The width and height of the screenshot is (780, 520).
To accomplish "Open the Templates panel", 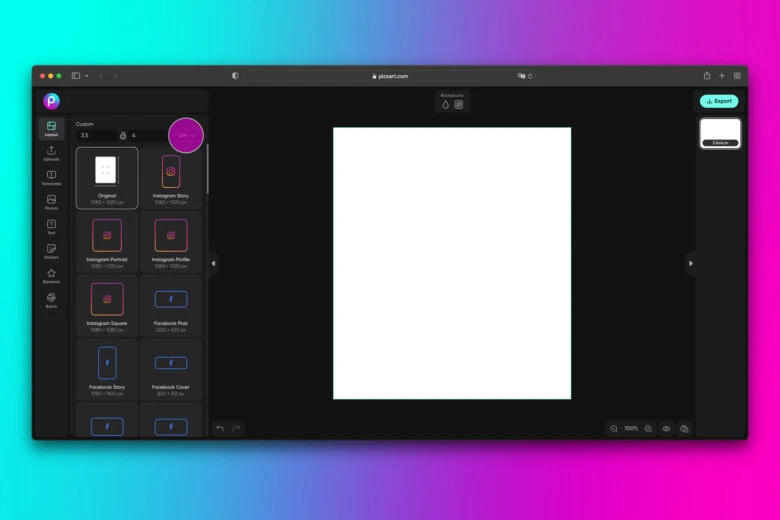I will pyautogui.click(x=51, y=177).
